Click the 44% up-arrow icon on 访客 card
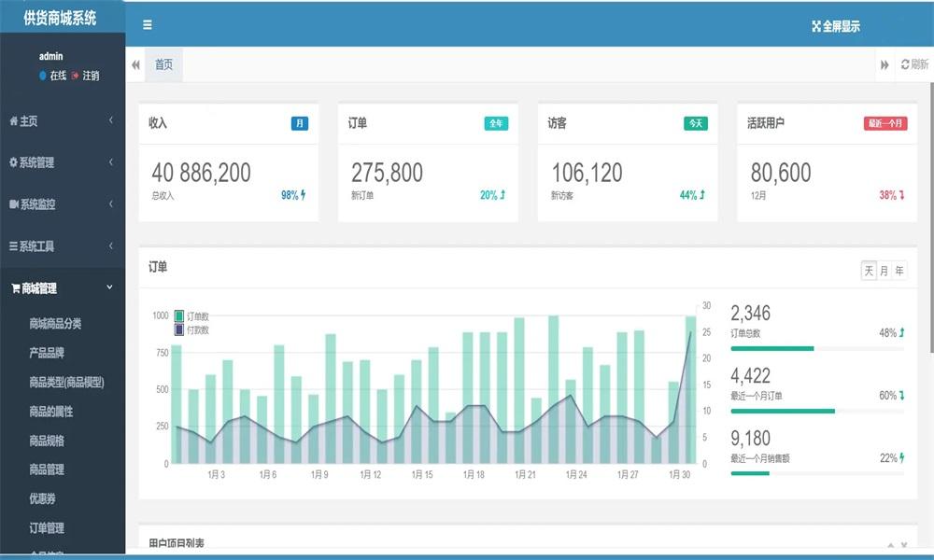 [702, 195]
